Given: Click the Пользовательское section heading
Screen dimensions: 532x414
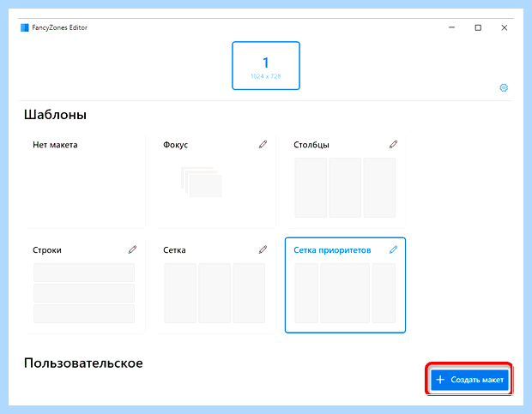Looking at the screenshot, I should click(83, 363).
